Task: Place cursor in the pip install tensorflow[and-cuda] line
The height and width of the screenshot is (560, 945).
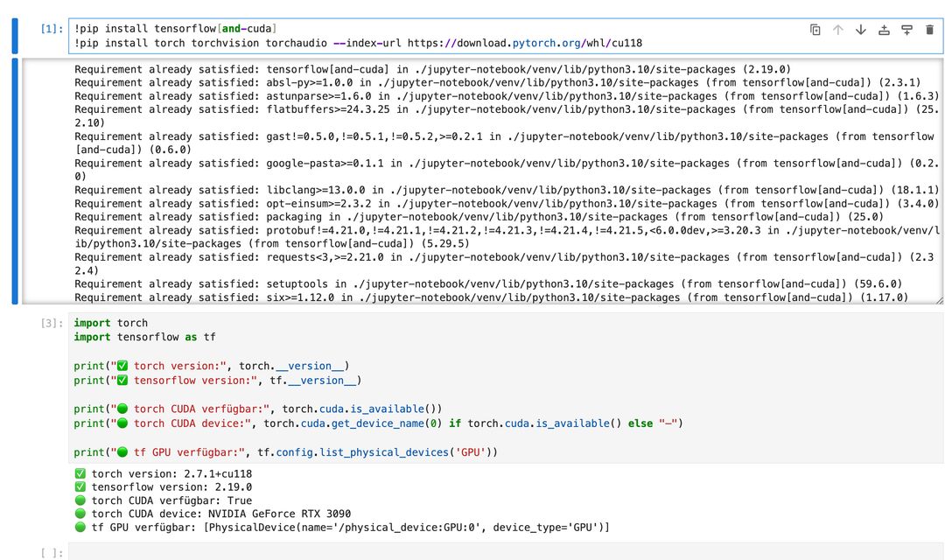Action: point(175,28)
